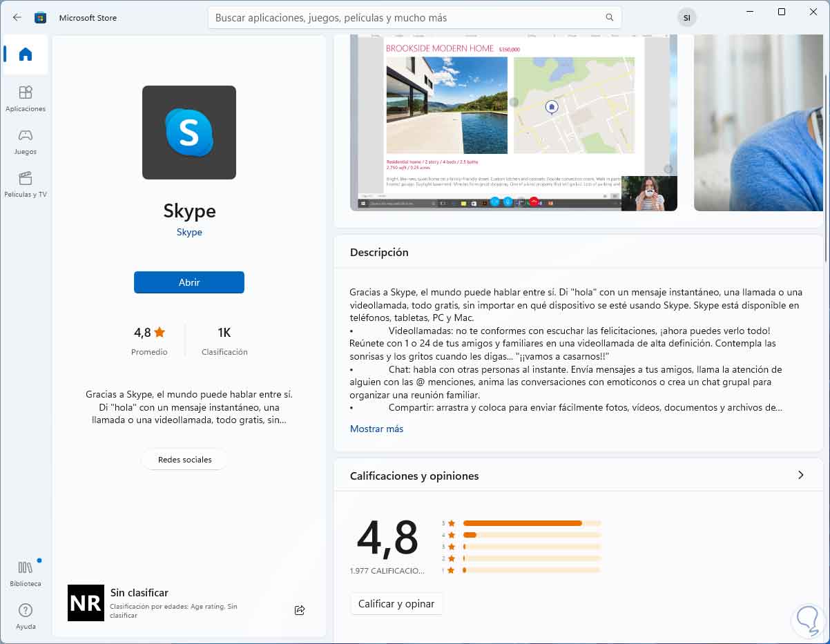Click Mostrar más in description
Viewport: 830px width, 644px height.
pos(376,429)
